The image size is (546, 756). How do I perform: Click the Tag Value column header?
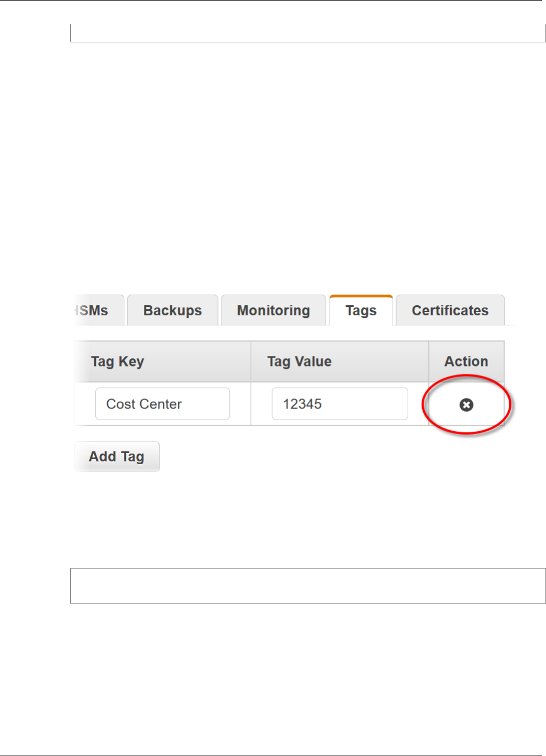[340, 362]
